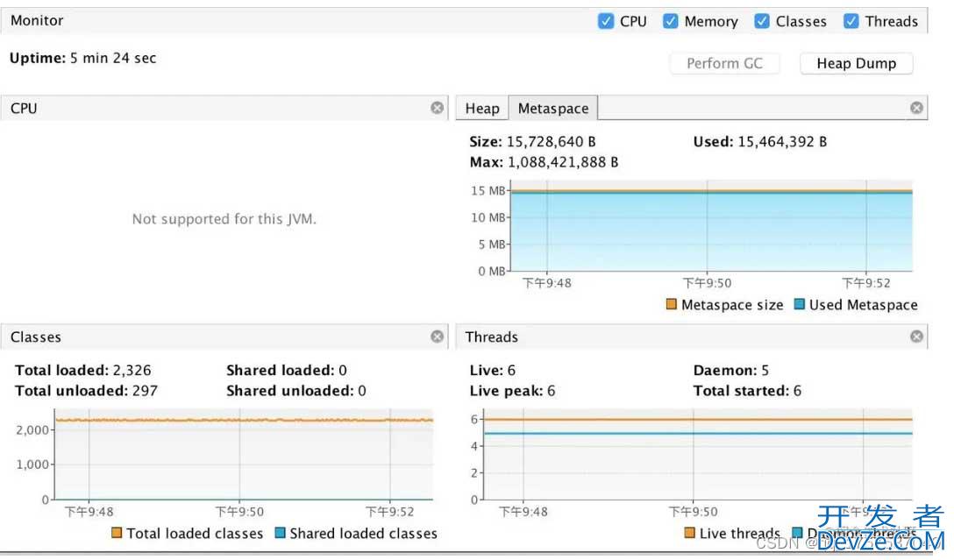Uncheck the CPU checkbox
Viewport: 954px width, 560px height.
point(605,21)
